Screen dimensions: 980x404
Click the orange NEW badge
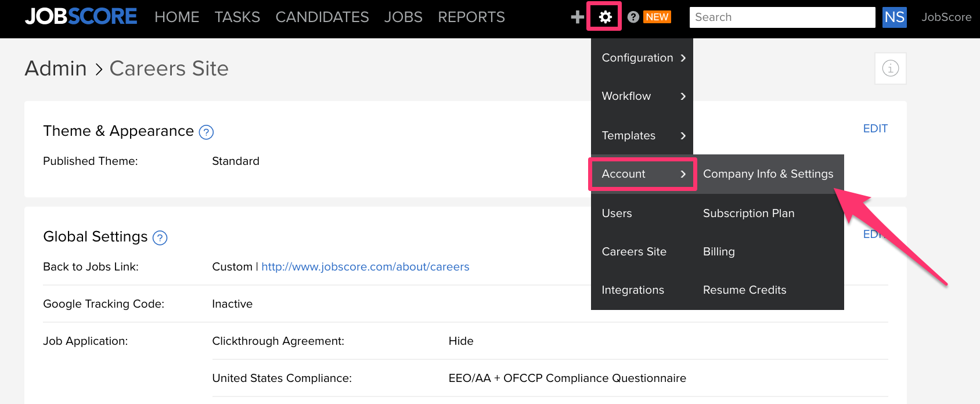tap(657, 17)
